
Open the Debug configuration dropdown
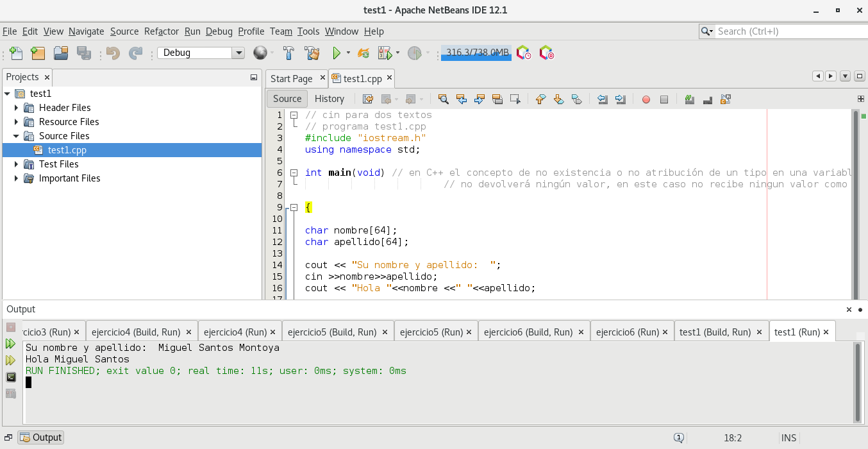tap(238, 53)
